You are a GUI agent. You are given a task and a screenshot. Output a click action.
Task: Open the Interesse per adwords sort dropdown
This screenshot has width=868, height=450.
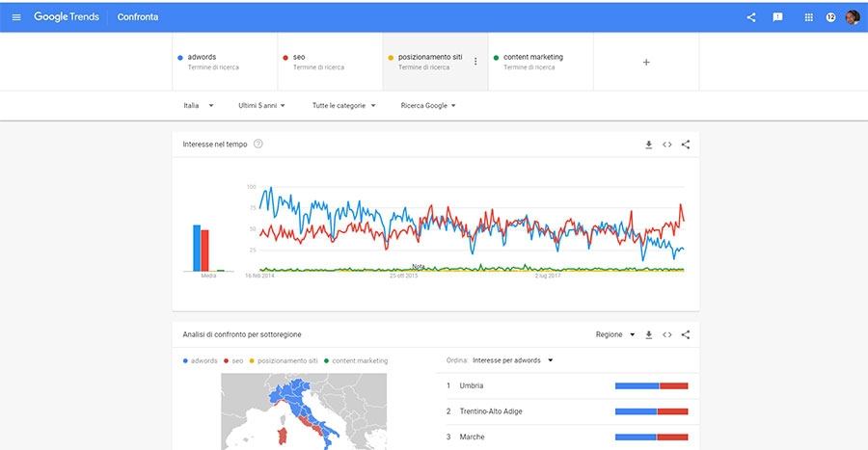[513, 360]
